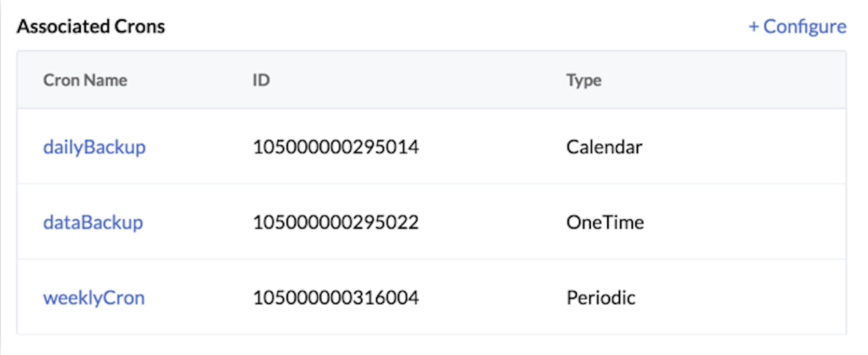Select the dailyBackup table row
868x355 pixels.
click(x=434, y=147)
